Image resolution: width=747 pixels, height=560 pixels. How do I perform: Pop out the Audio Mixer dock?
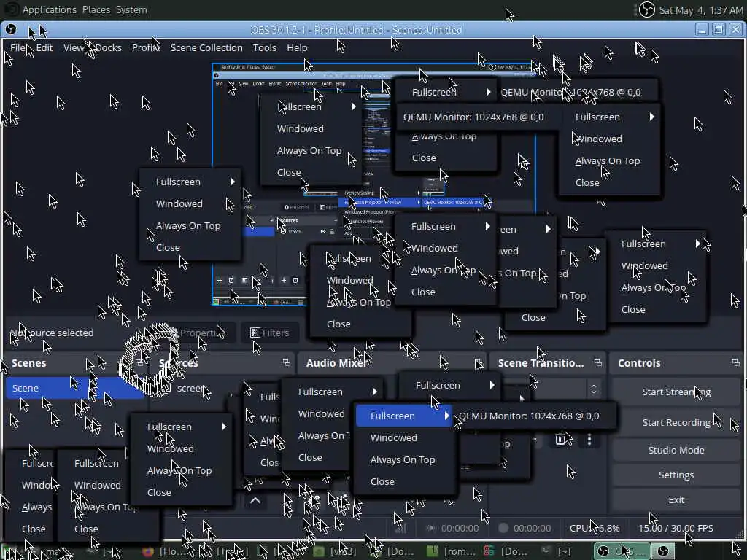tap(479, 363)
